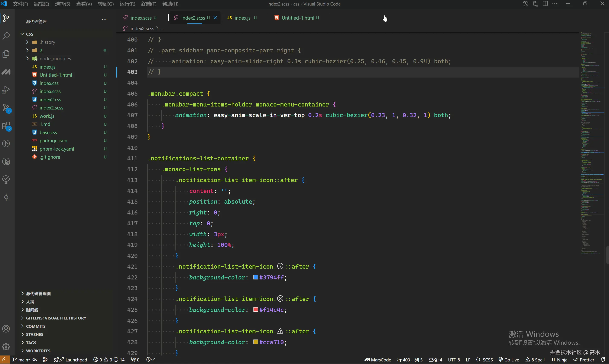Switch to the index.js editor tab
The height and width of the screenshot is (364, 609).
click(242, 18)
